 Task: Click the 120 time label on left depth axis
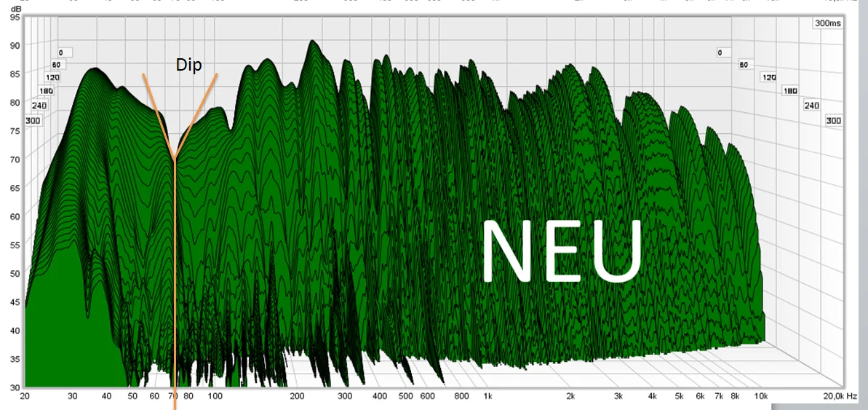click(x=54, y=78)
